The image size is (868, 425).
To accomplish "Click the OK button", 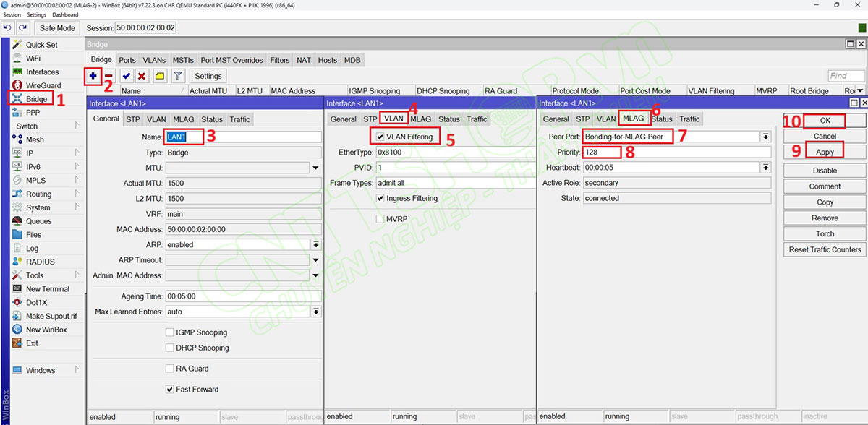I will click(825, 121).
